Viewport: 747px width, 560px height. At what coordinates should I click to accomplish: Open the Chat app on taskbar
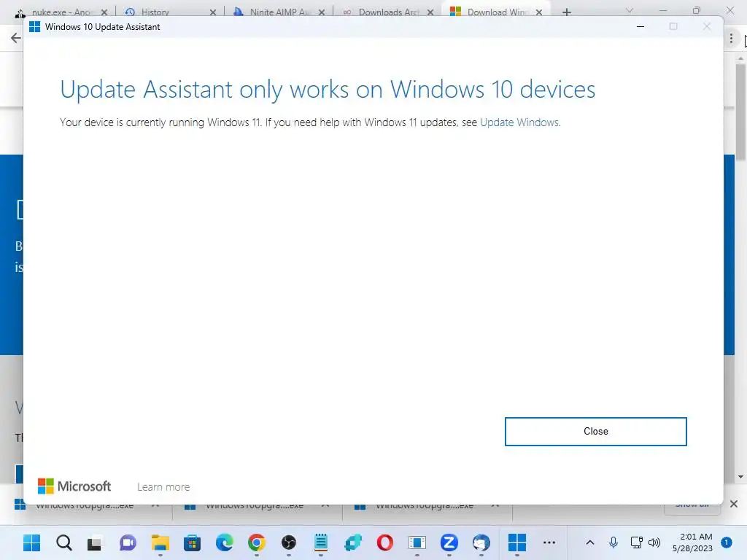click(x=128, y=542)
